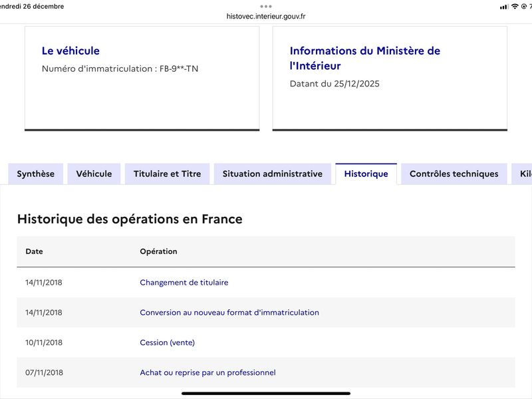Image resolution: width=532 pixels, height=399 pixels.
Task: Click the Opération column header
Action: coord(158,251)
